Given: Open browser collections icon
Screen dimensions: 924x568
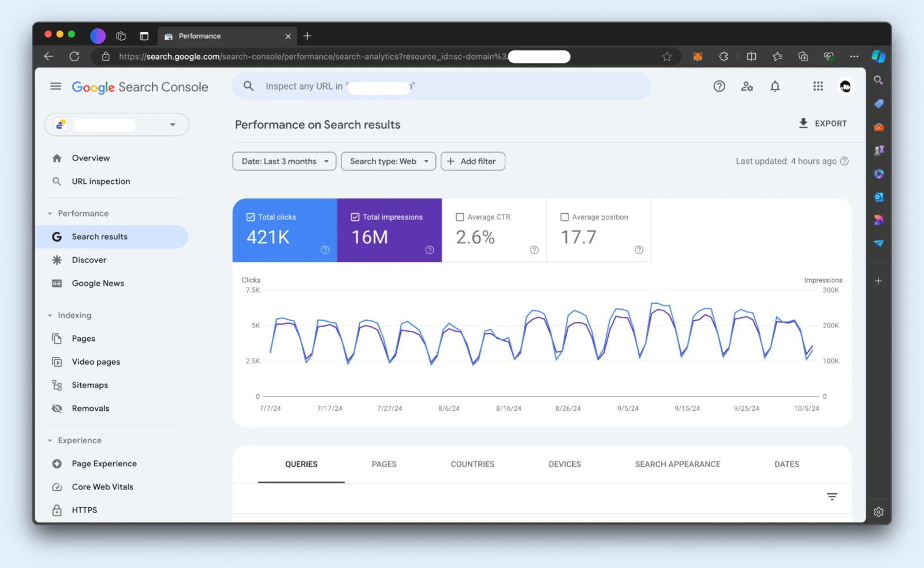Looking at the screenshot, I should tap(803, 56).
